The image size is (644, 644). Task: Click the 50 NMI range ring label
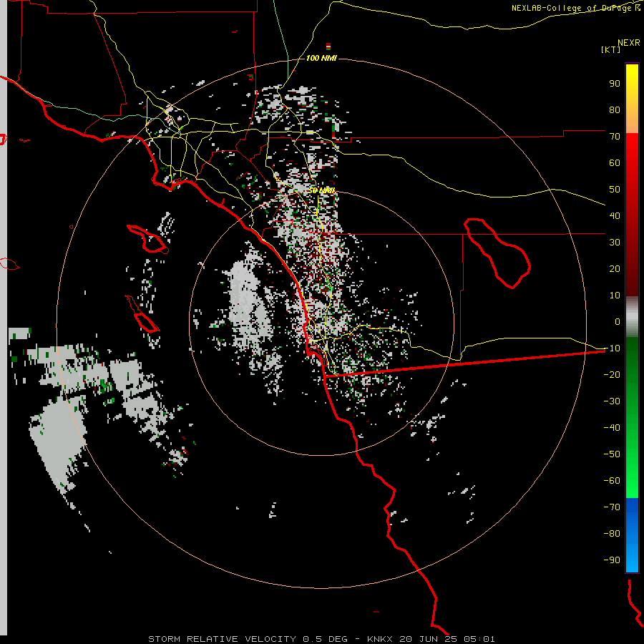click(x=321, y=190)
